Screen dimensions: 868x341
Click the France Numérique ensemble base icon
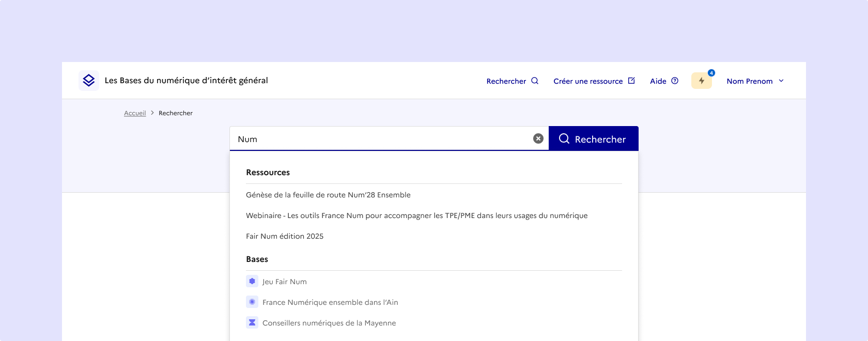pos(252,302)
